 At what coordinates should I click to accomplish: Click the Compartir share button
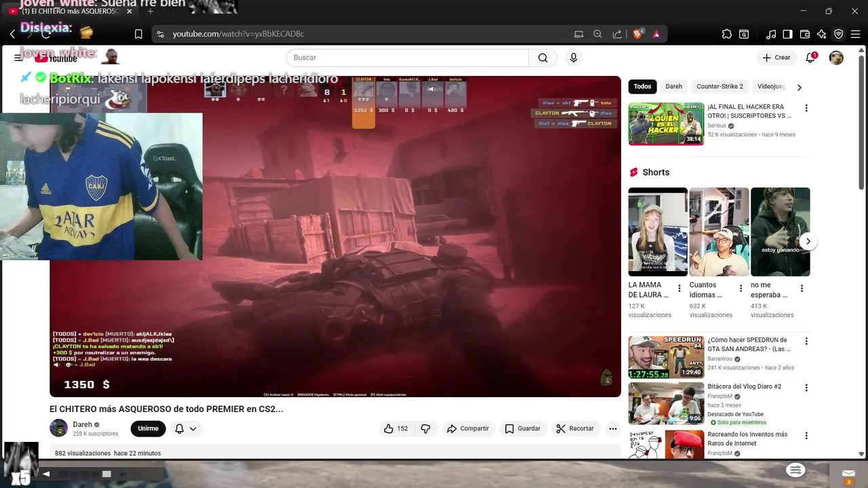(467, 428)
